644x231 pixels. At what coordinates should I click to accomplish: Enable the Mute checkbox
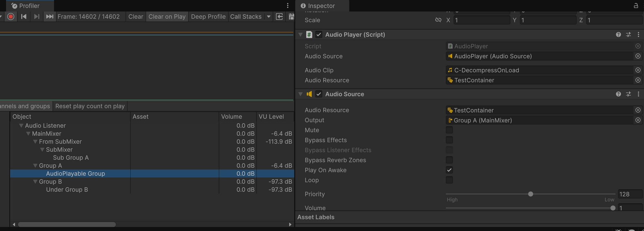449,130
